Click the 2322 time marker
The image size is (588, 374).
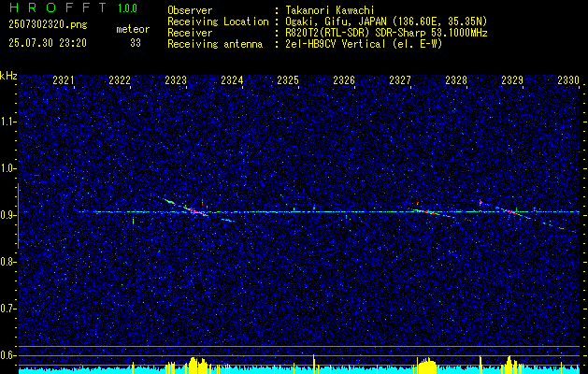coord(120,80)
